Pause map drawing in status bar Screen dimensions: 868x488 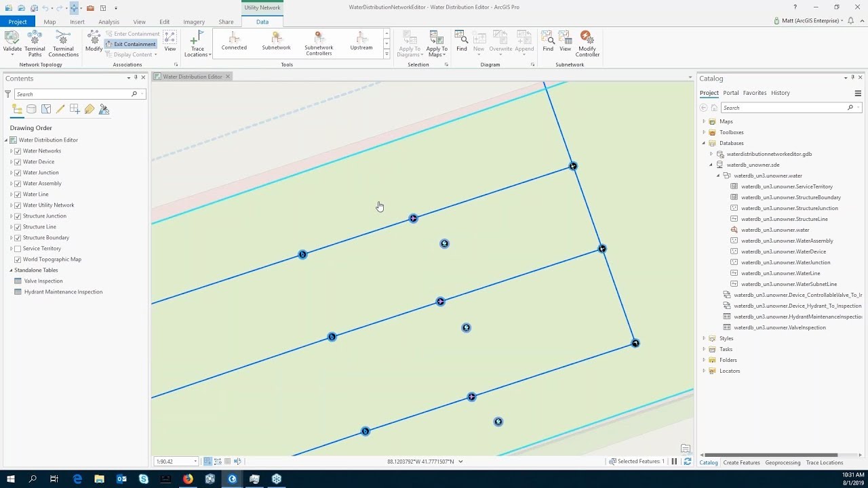[674, 462]
